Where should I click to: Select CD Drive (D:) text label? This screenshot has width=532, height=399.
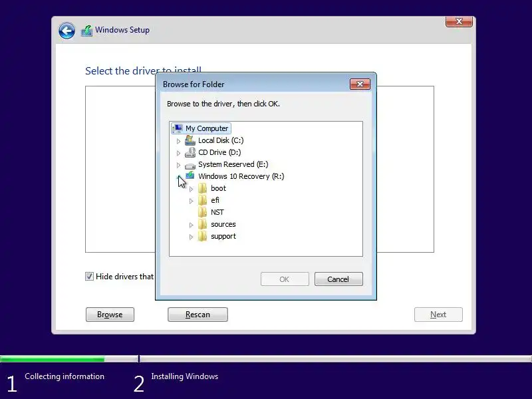point(219,152)
